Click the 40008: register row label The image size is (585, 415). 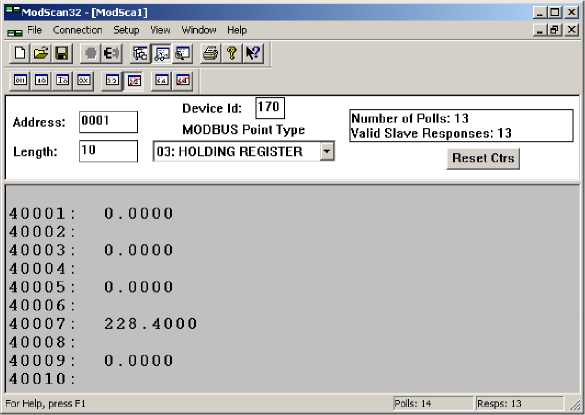tap(43, 342)
